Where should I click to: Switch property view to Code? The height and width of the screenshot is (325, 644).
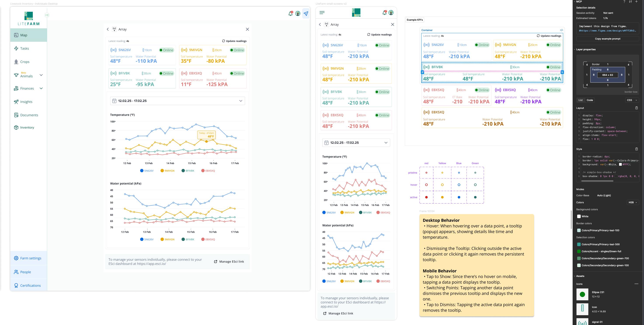(x=590, y=100)
